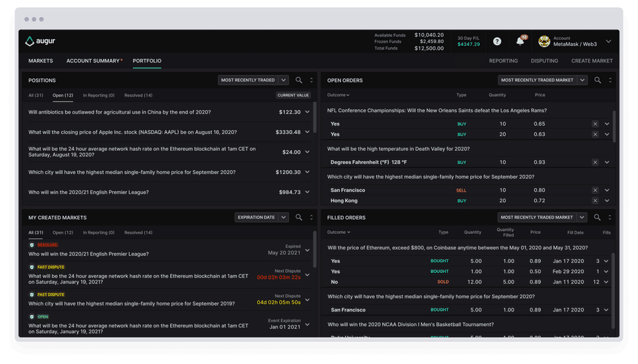Cancel the Hong Kong buy order
Screen dimensions: 638x364
(595, 201)
